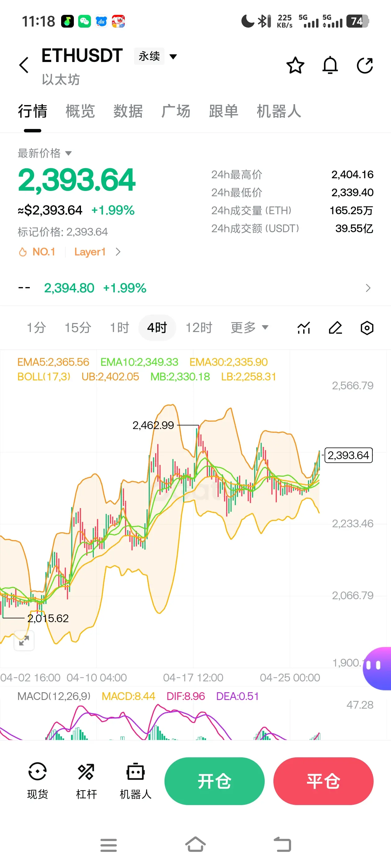Tap the Android recent apps button
391x868 pixels.
[109, 845]
